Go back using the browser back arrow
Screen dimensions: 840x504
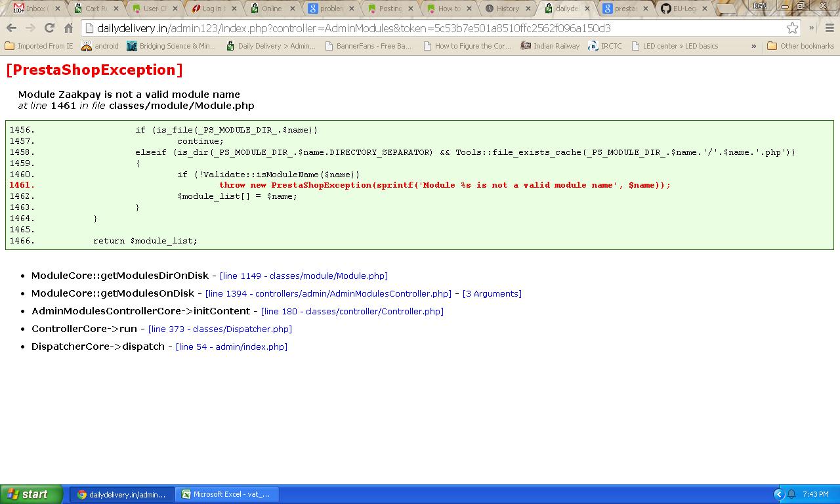[11, 28]
